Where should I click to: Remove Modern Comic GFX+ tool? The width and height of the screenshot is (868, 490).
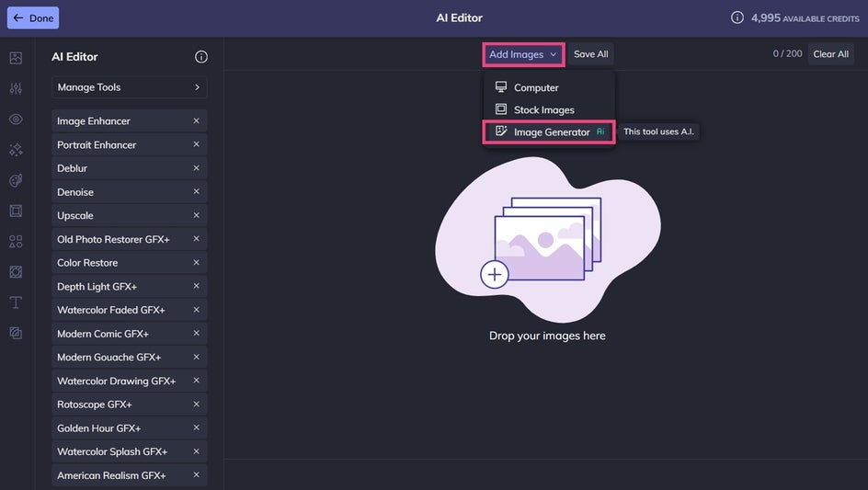196,334
